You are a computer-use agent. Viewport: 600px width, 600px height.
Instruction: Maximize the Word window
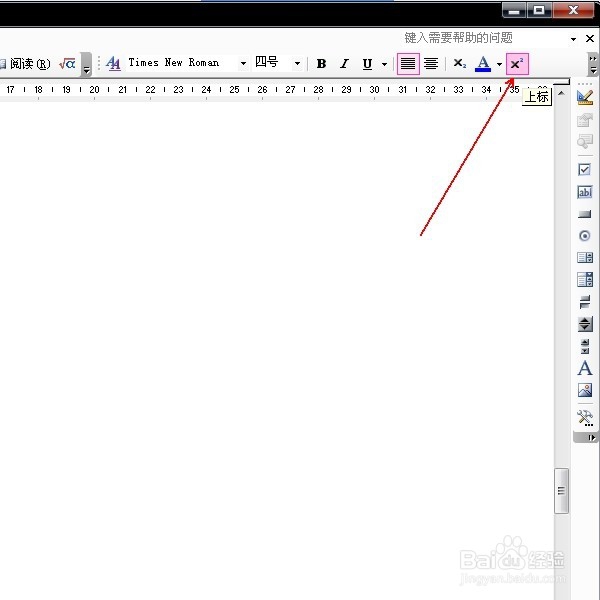[x=539, y=10]
